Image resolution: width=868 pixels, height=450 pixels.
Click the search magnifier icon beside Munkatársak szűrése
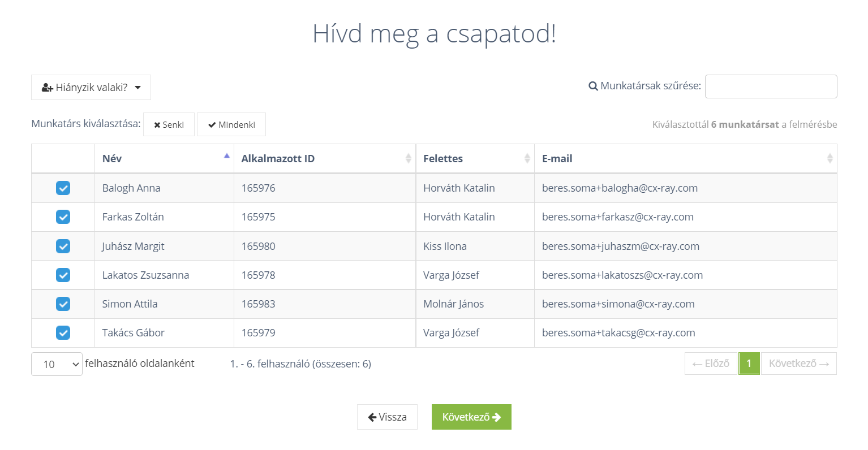pos(593,86)
